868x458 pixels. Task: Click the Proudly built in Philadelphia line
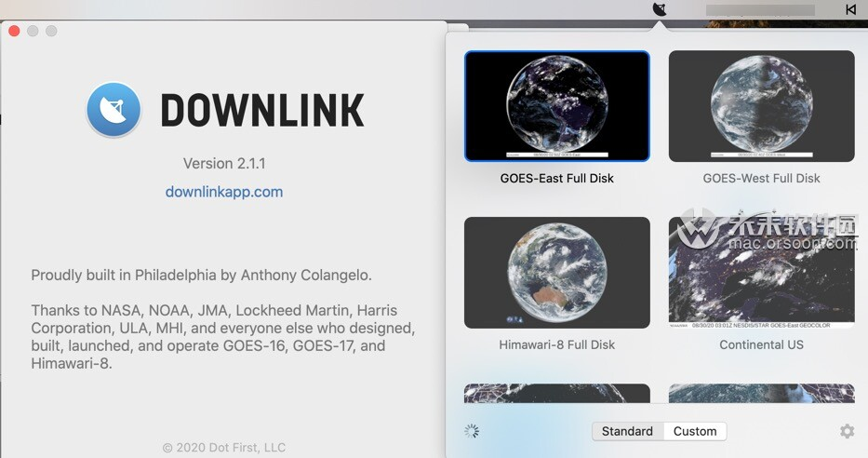(x=202, y=276)
